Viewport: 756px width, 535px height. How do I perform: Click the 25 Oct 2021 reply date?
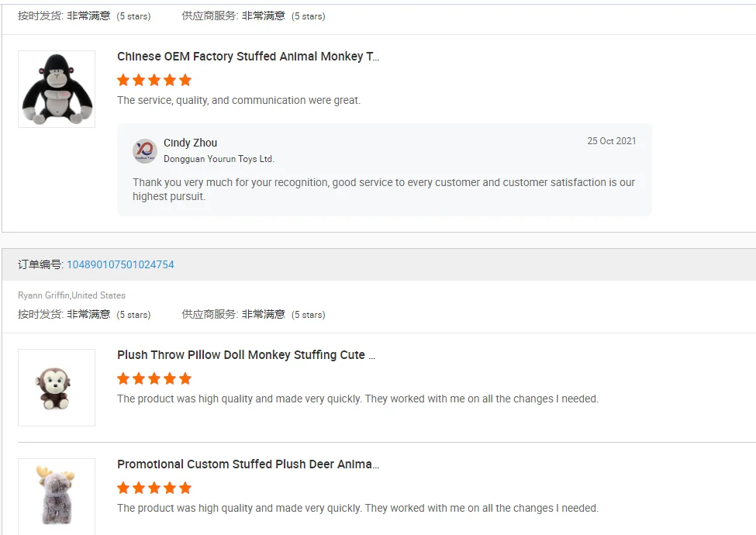[611, 141]
